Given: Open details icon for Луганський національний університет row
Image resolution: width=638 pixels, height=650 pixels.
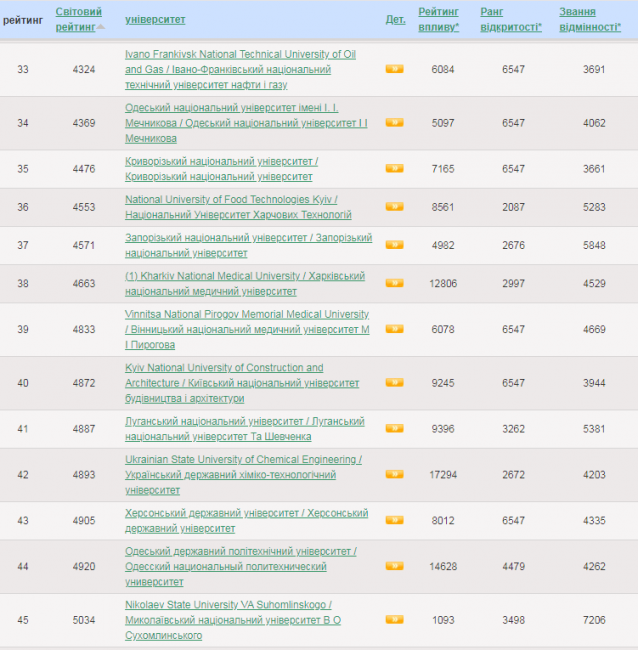Looking at the screenshot, I should pos(394,428).
